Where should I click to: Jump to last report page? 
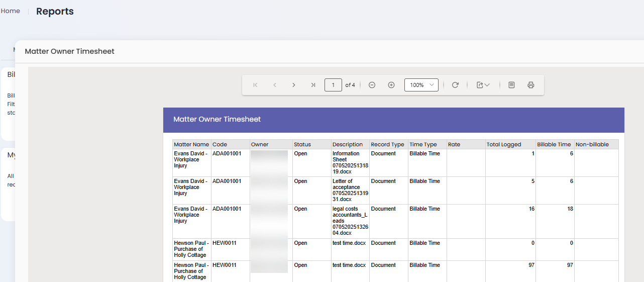pyautogui.click(x=313, y=85)
